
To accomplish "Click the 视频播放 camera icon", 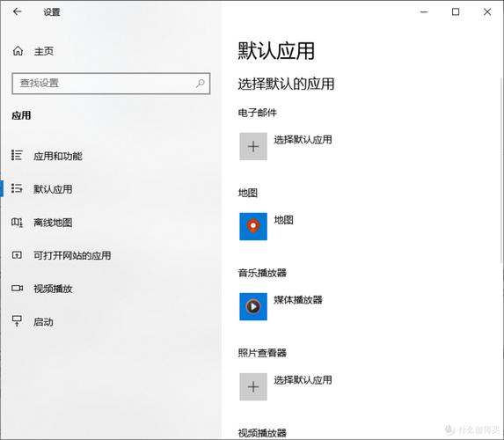I will (x=17, y=288).
